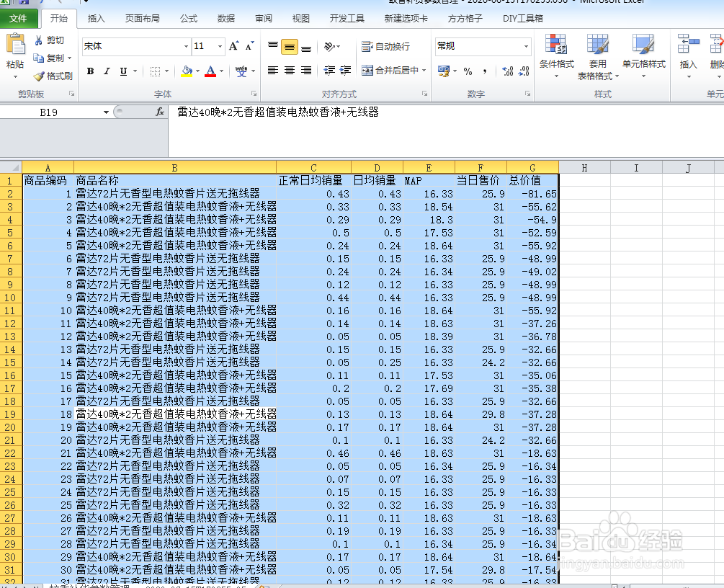The image size is (724, 588).
Task: Toggle Bold formatting
Action: coord(91,71)
